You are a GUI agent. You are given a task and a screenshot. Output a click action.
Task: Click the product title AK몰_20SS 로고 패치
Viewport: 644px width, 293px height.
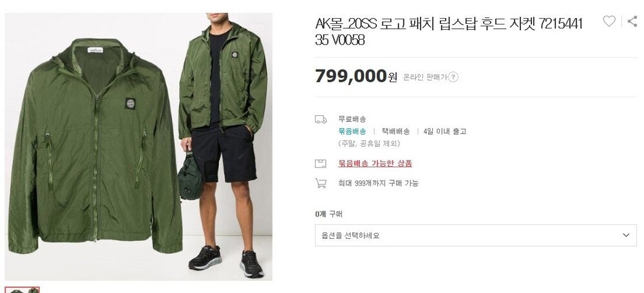click(x=448, y=32)
